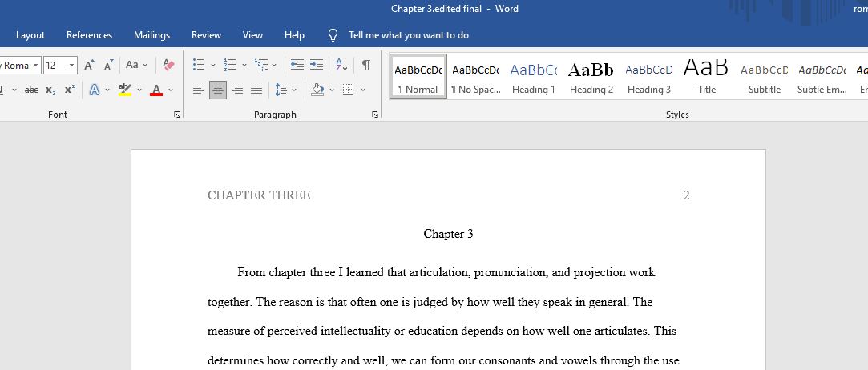The height and width of the screenshot is (370, 868).
Task: Apply the Subtle Emphasis style
Action: 822,77
